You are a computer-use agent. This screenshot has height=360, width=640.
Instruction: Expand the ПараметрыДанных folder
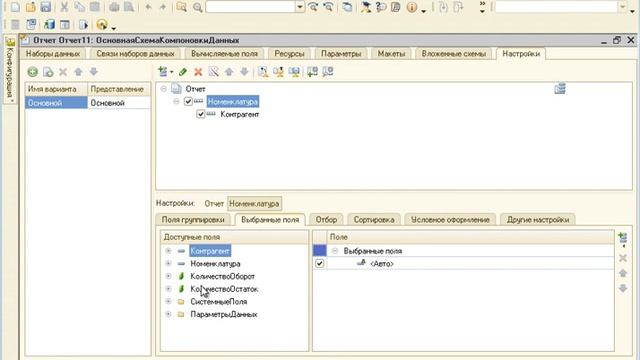click(168, 314)
